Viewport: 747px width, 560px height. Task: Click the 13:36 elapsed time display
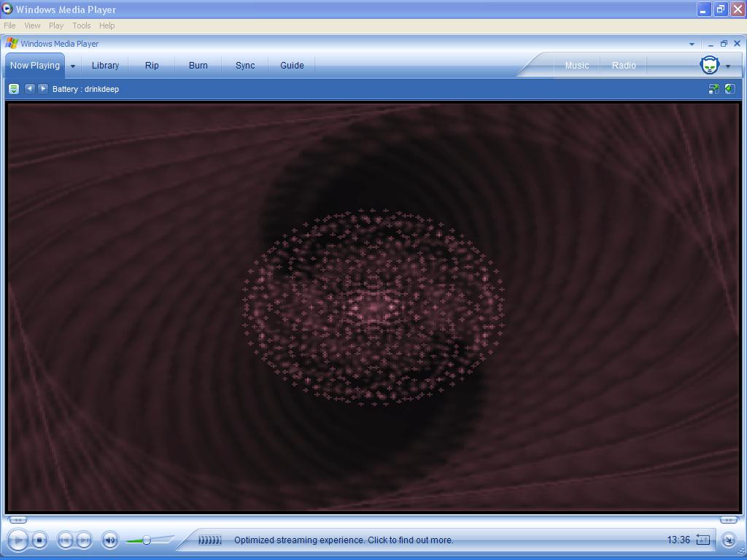[678, 540]
